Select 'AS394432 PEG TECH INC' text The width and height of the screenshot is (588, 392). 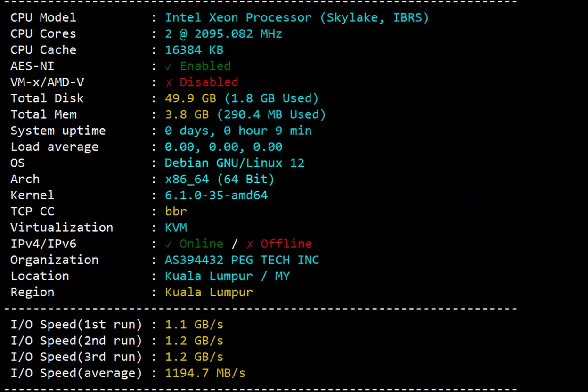[x=242, y=260]
